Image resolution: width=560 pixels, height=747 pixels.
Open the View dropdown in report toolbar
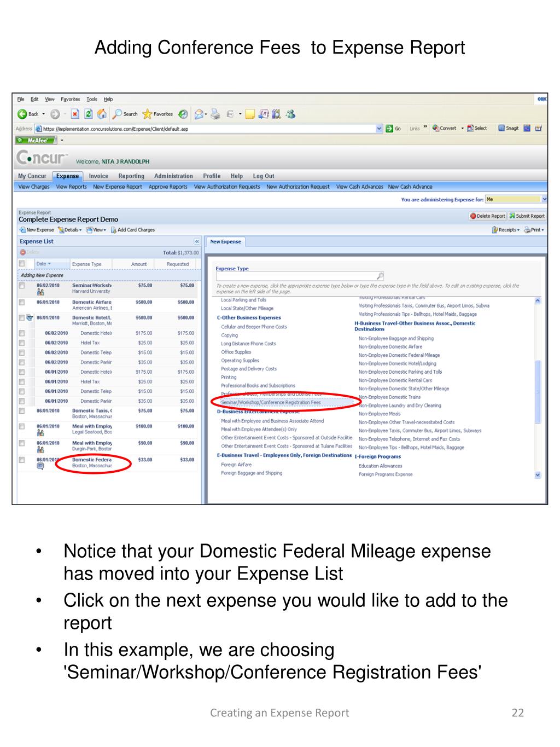(96, 230)
